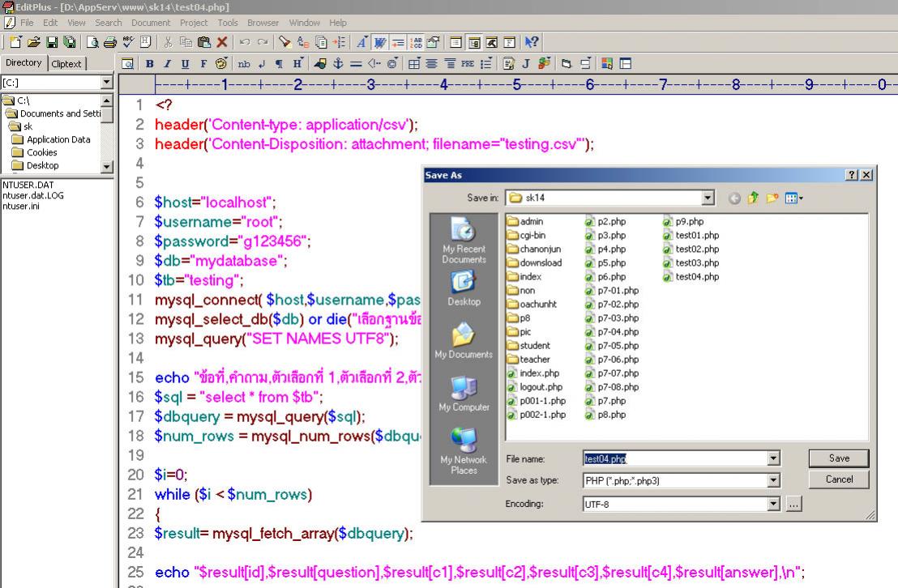Expand the Save in folder dropdown

tap(709, 198)
